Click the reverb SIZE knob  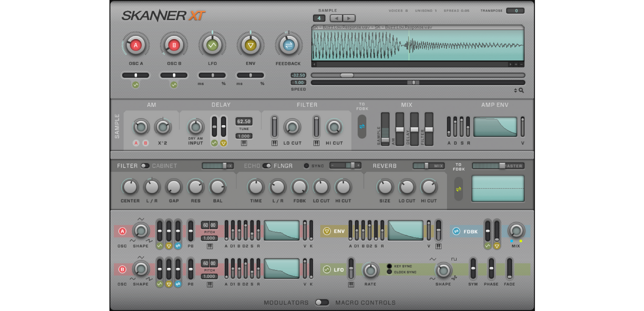(385, 187)
